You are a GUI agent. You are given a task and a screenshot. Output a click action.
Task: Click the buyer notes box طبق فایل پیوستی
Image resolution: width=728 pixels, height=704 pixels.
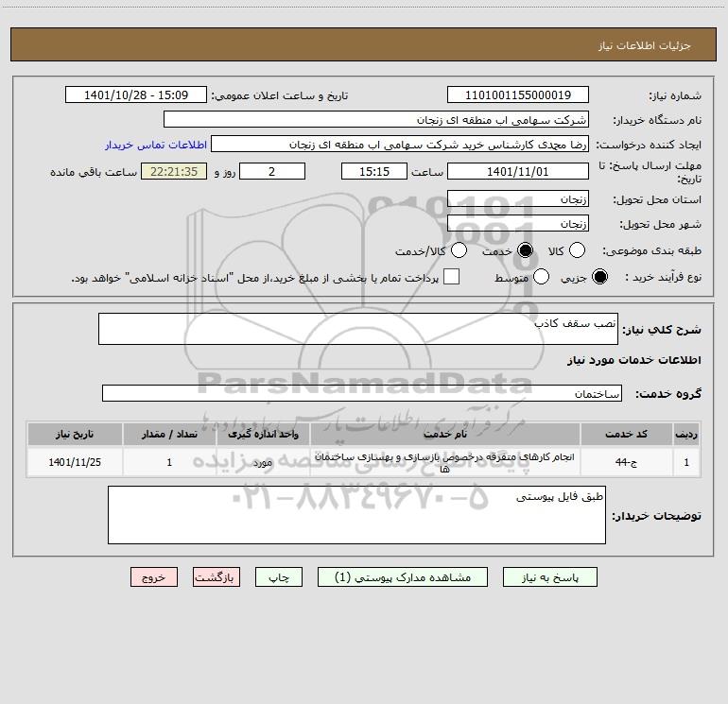(x=356, y=515)
